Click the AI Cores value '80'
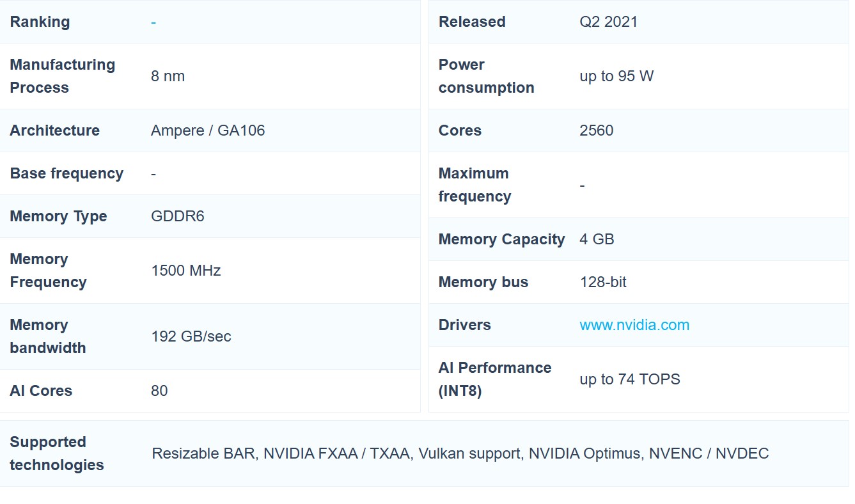Image resolution: width=855 pixels, height=504 pixels. point(159,391)
